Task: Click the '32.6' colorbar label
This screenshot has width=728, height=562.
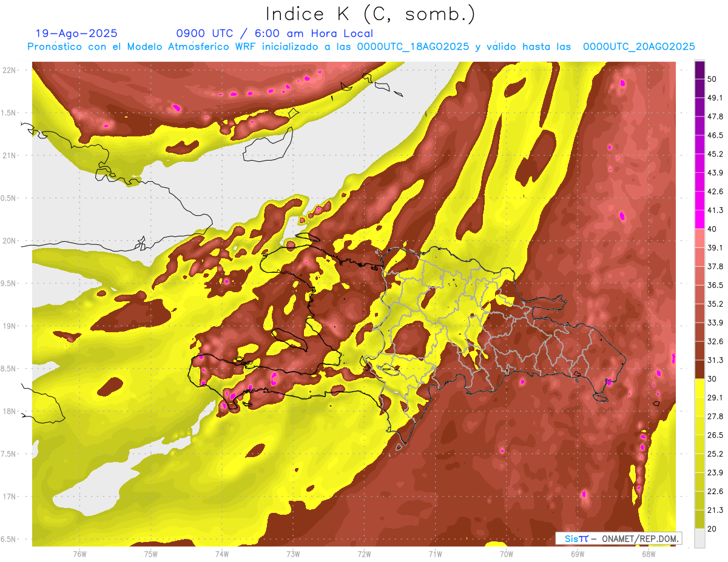Action: pyautogui.click(x=715, y=341)
